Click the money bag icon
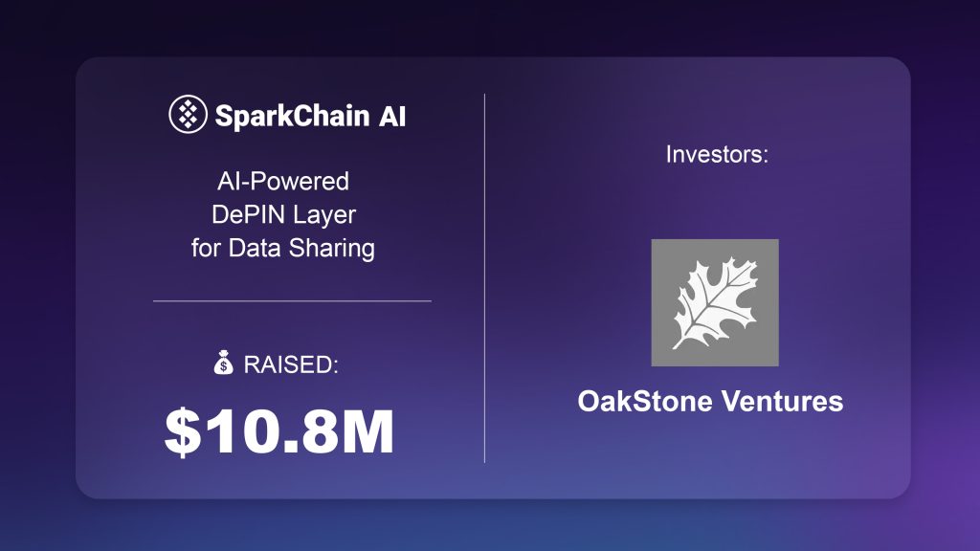The height and width of the screenshot is (551, 980). (x=222, y=364)
